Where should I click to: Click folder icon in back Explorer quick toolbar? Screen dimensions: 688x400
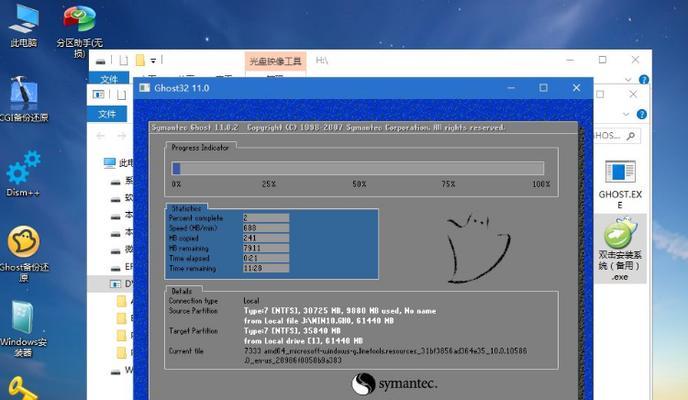[x=140, y=60]
